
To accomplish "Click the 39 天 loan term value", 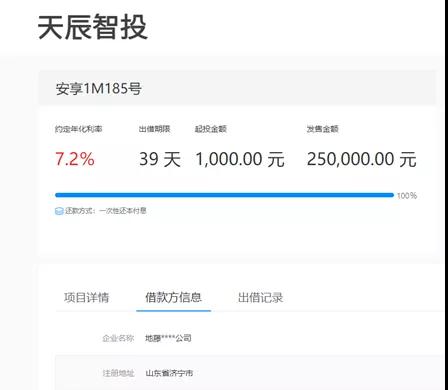I will (160, 159).
